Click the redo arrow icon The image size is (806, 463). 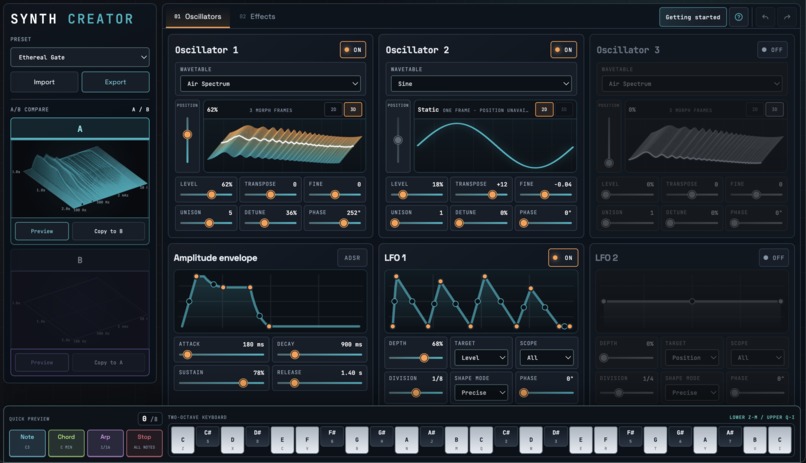coord(787,17)
